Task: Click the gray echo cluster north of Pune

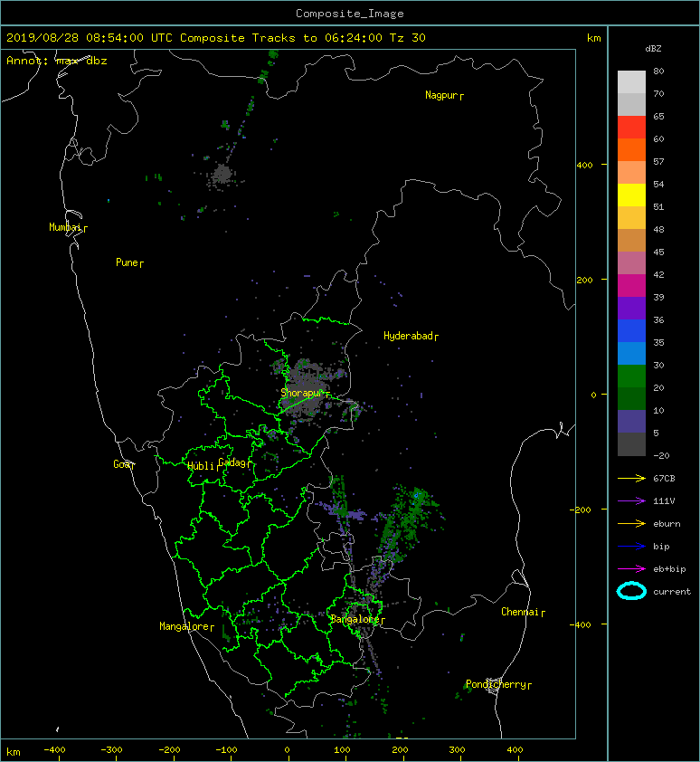Action: [x=222, y=175]
